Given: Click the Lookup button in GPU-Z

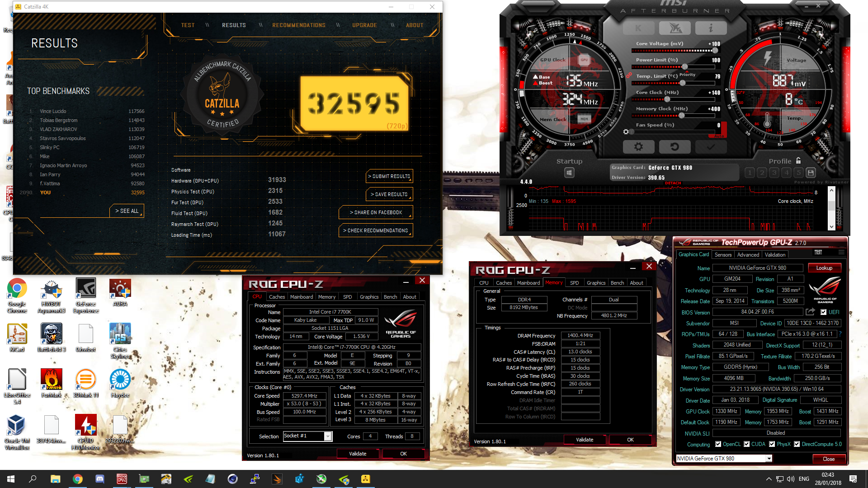Looking at the screenshot, I should 824,268.
